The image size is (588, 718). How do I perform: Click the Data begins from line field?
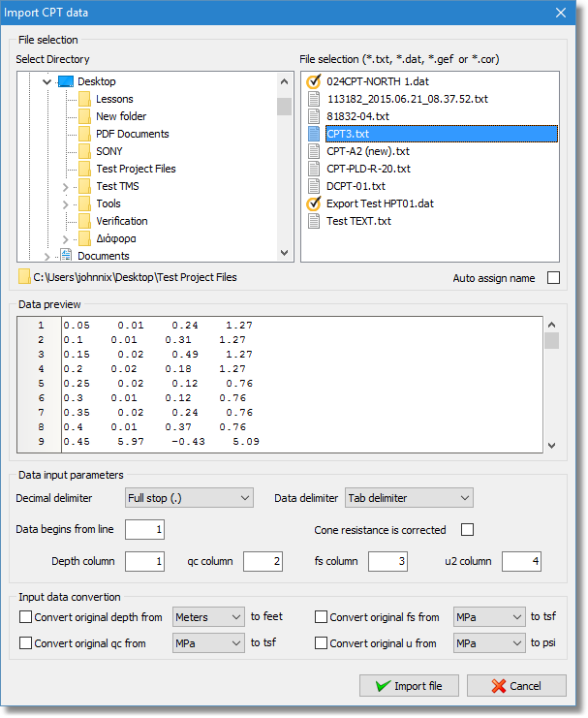[145, 530]
